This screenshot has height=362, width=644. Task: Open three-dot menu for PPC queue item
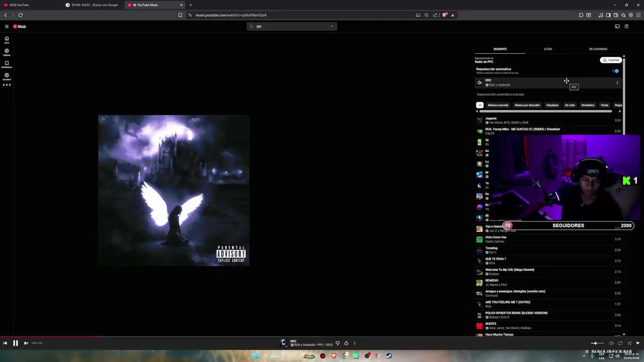[x=617, y=82]
